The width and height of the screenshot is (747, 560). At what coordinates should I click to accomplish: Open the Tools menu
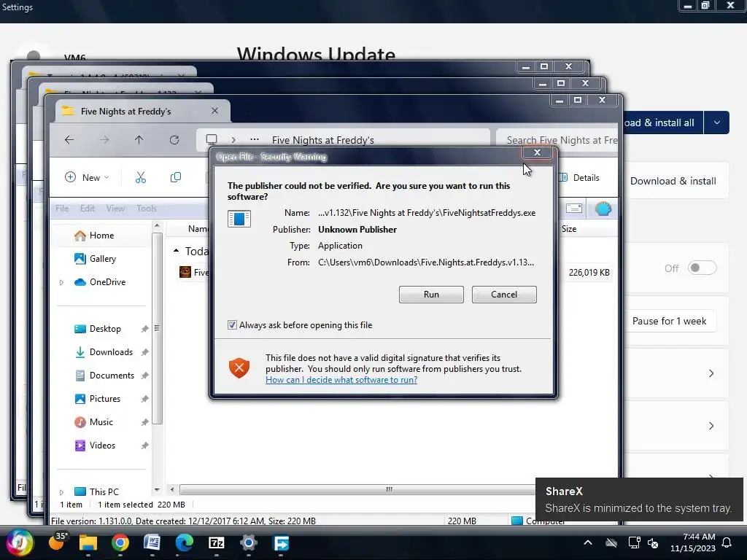[146, 208]
